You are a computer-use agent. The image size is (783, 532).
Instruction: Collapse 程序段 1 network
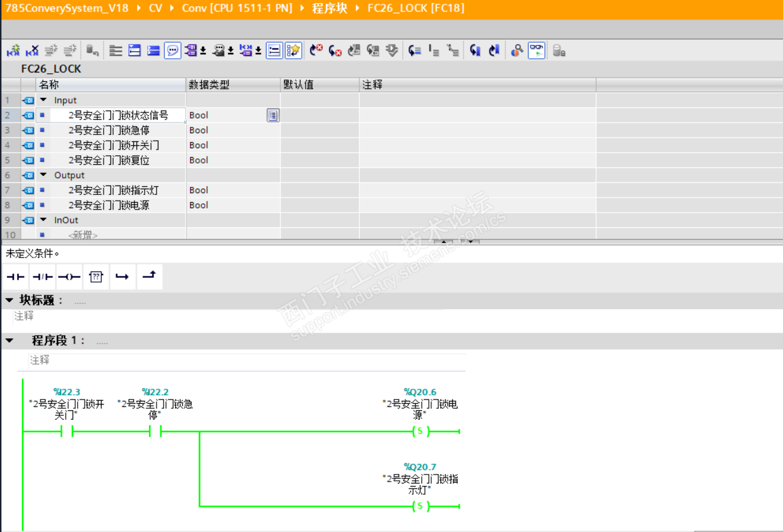(9, 341)
